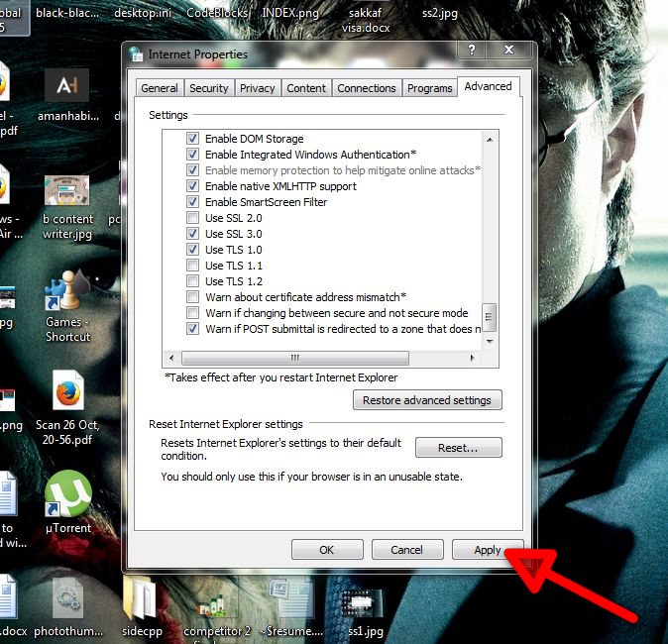This screenshot has height=644, width=668.
Task: Select the ss2.jpg desktop file label
Action: point(440,13)
